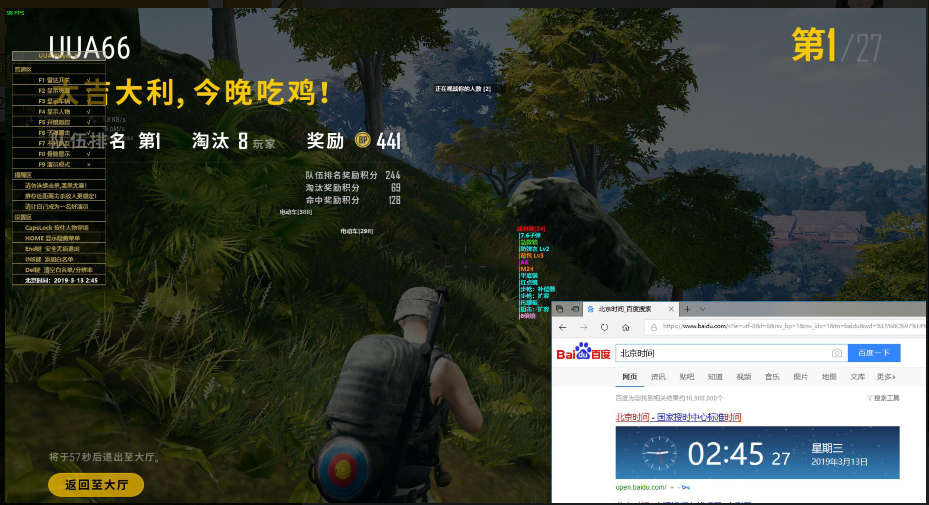Switch to the 音乐 tab
Image resolution: width=929 pixels, height=505 pixels.
tap(772, 376)
